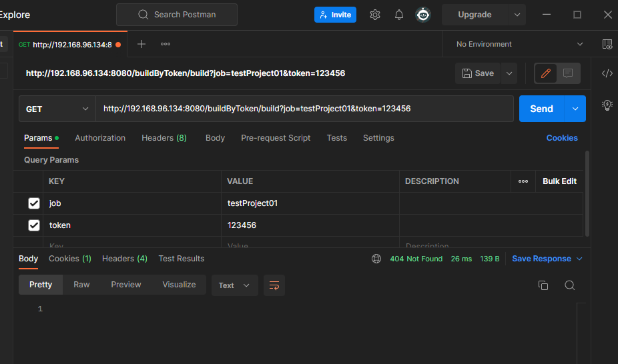Open the Test Results tab
This screenshot has height=364, width=618.
182,259
